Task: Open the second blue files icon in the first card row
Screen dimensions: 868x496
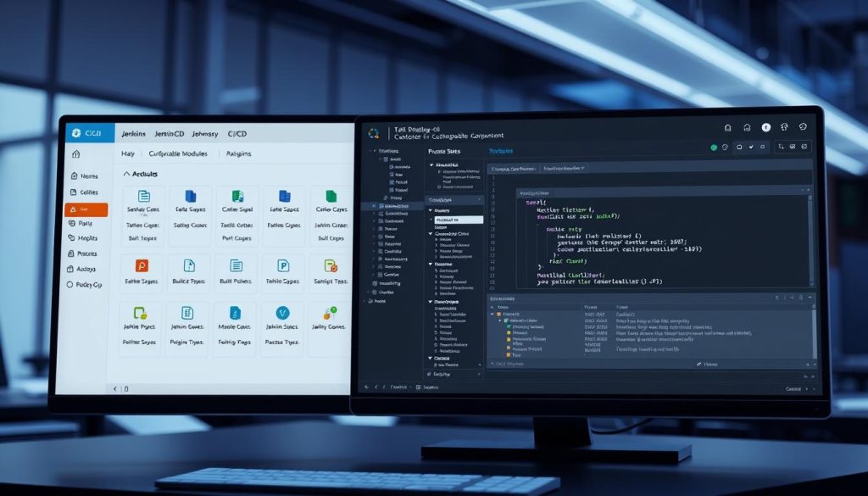Action: pyautogui.click(x=191, y=196)
